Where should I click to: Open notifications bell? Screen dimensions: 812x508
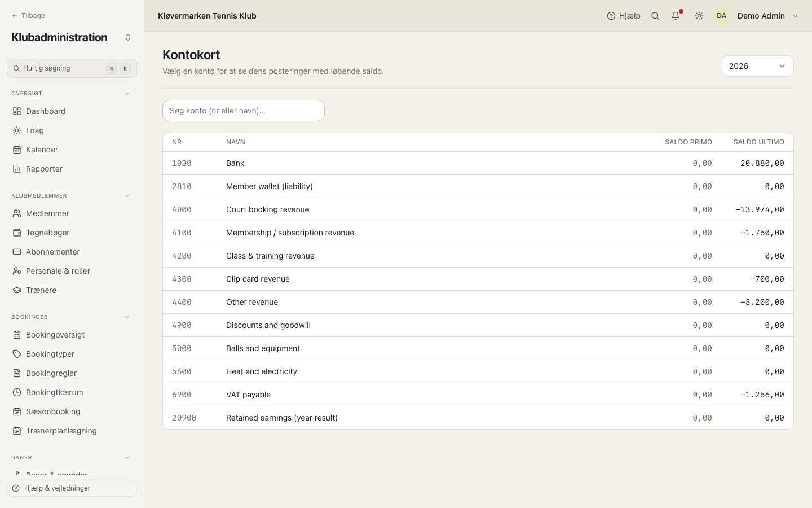coord(676,16)
